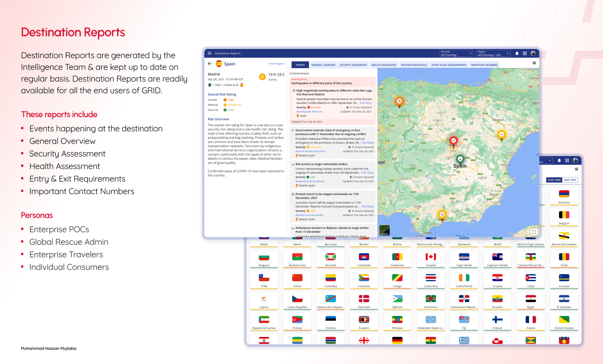Click the notification bell icon
The width and height of the screenshot is (603, 364).
click(x=517, y=54)
